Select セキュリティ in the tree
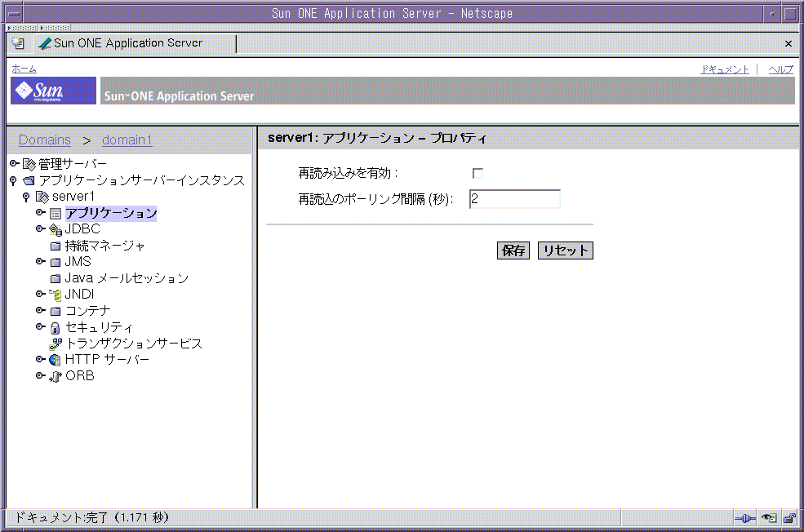This screenshot has height=532, width=804. click(x=99, y=327)
